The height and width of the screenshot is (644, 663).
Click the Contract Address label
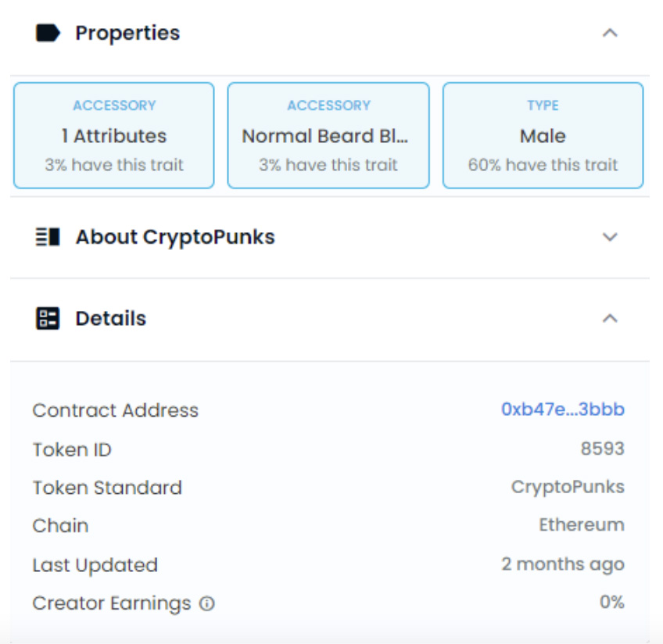tap(116, 410)
